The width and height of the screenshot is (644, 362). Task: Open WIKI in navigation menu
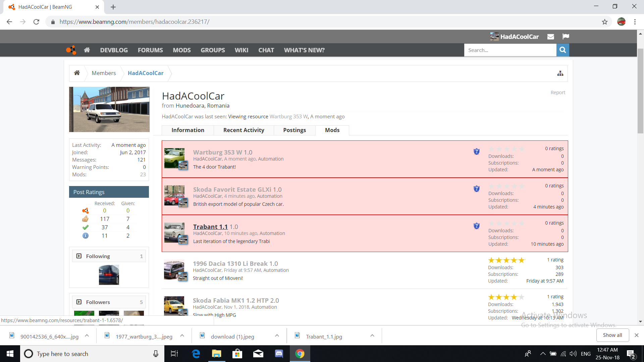(x=241, y=50)
